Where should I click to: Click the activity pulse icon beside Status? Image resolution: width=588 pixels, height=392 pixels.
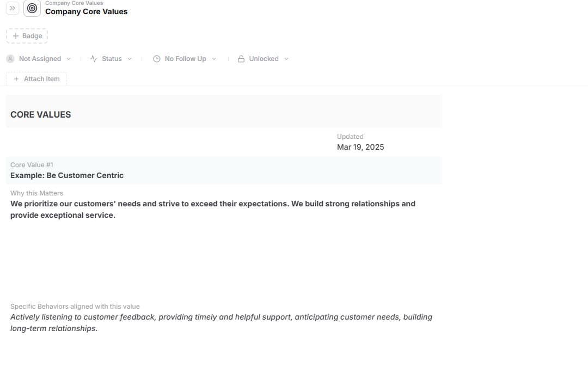(x=94, y=59)
